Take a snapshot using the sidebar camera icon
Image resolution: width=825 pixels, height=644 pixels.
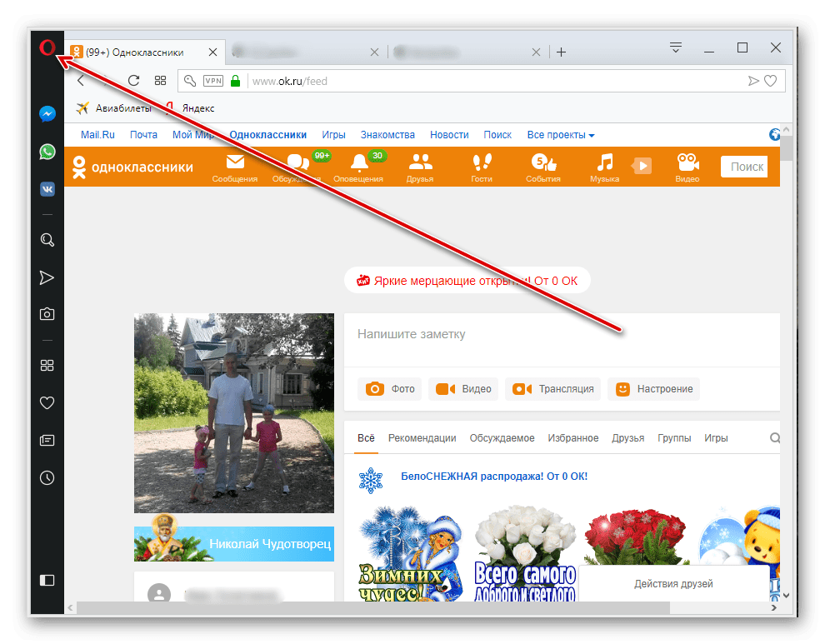pos(47,314)
